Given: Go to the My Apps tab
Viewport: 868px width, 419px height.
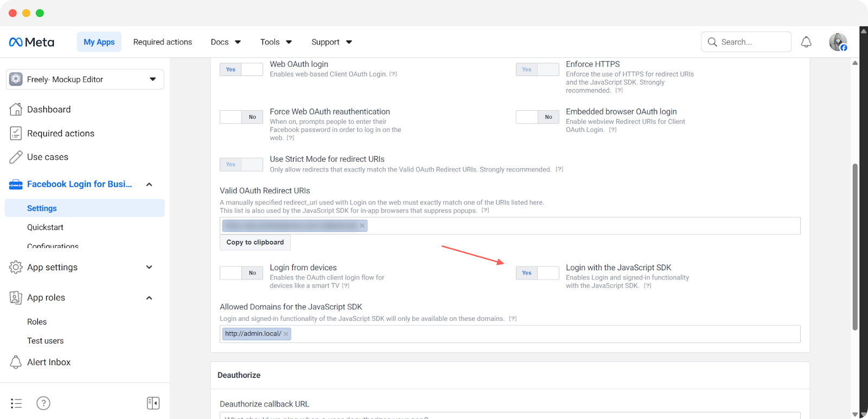Looking at the screenshot, I should (x=99, y=42).
